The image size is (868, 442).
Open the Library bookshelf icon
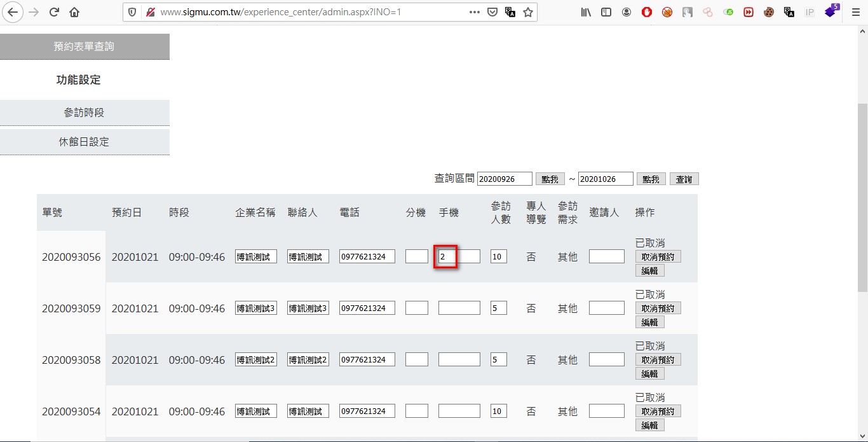click(x=586, y=12)
